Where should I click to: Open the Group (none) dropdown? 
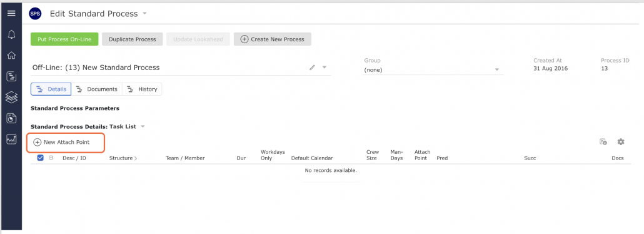pos(433,70)
